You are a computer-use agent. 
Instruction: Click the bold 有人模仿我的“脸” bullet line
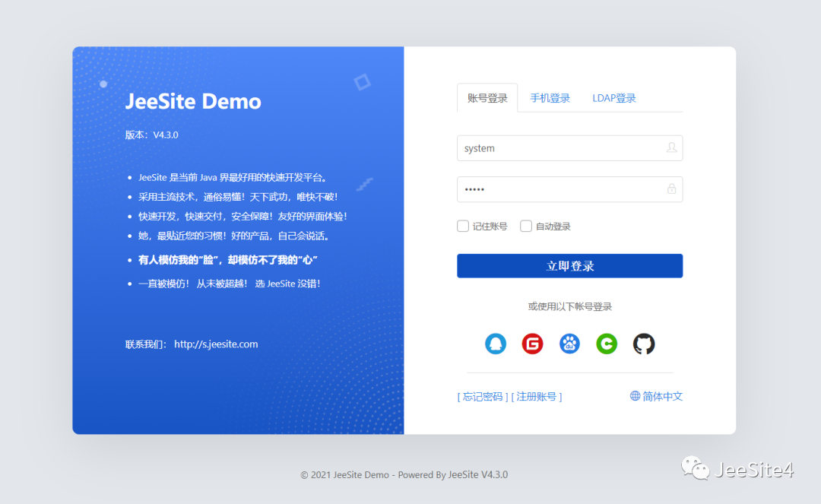[x=228, y=259]
